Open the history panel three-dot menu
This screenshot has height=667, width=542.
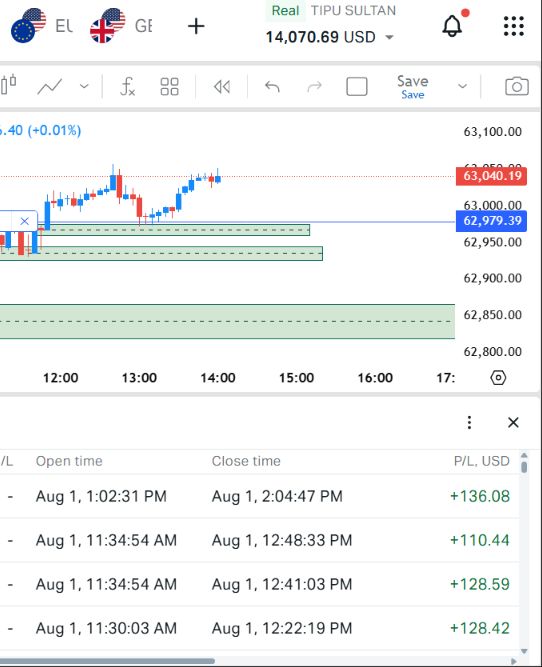tap(469, 422)
